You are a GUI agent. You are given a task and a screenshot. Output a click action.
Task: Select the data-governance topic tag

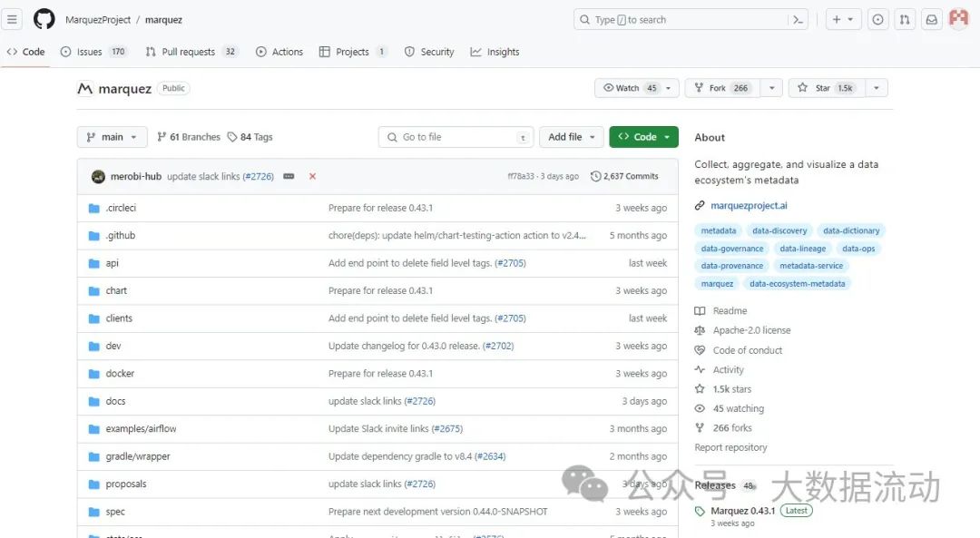coord(732,249)
